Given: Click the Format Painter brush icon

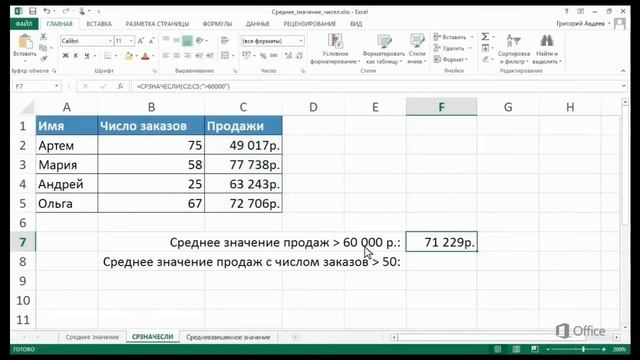Looking at the screenshot, I should click(x=43, y=59).
